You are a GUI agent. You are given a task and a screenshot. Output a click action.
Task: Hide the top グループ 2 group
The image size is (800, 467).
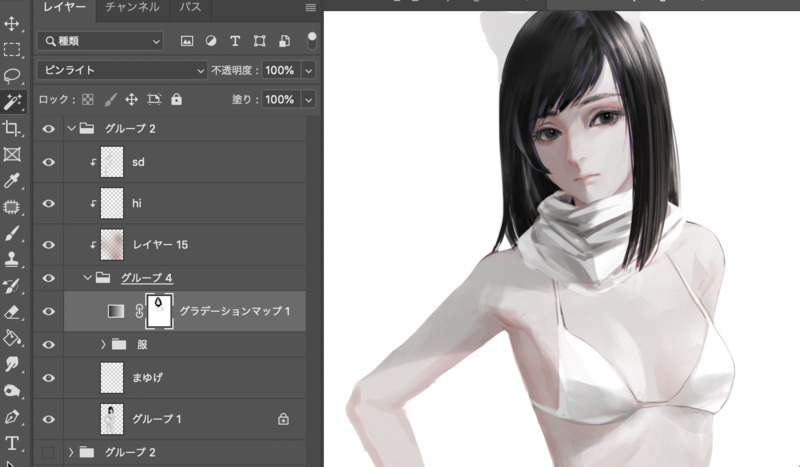pos(48,129)
